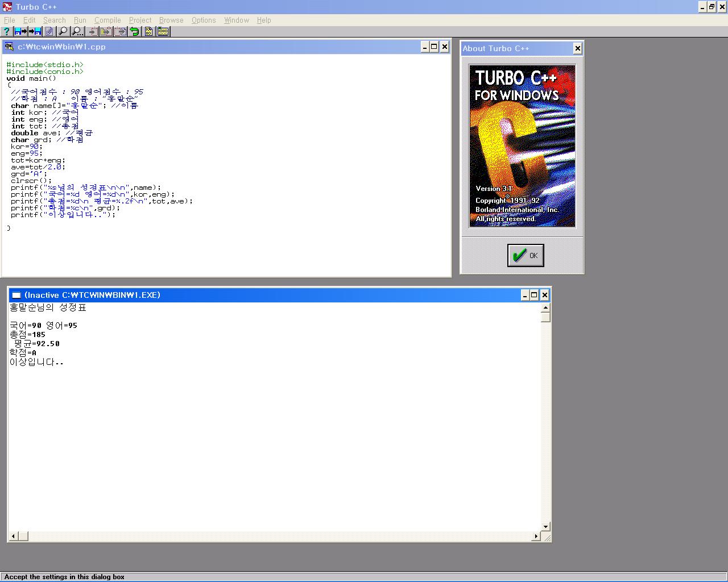Click the output window scroll left arrow
The width and height of the screenshot is (728, 582).
point(14,536)
